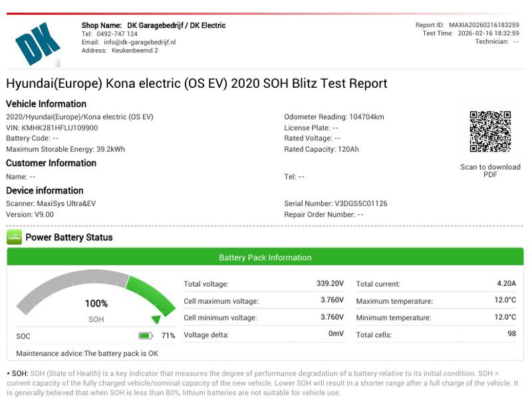Click the Vehicle Information heading
532x399 pixels.
pyautogui.click(x=46, y=104)
